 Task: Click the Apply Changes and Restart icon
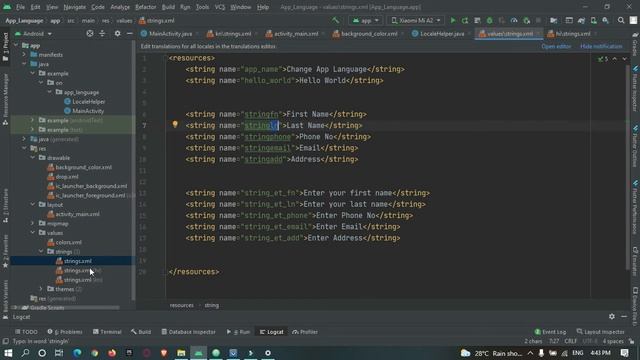tap(465, 20)
